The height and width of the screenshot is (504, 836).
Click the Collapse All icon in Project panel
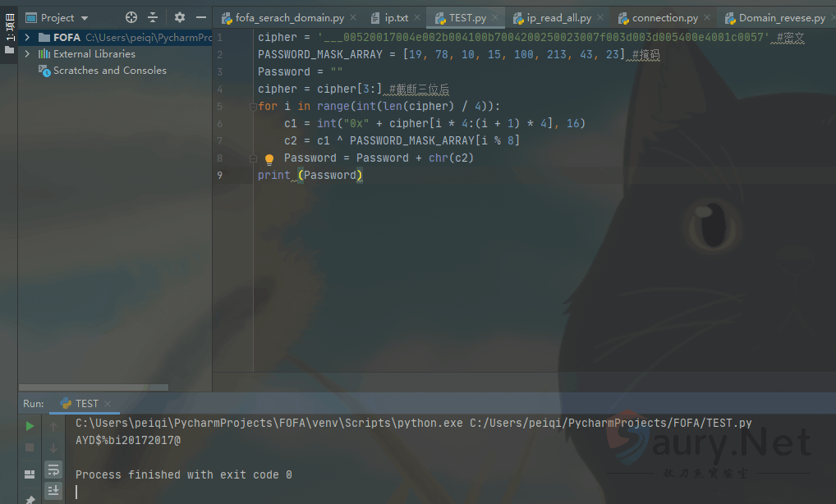[x=153, y=17]
